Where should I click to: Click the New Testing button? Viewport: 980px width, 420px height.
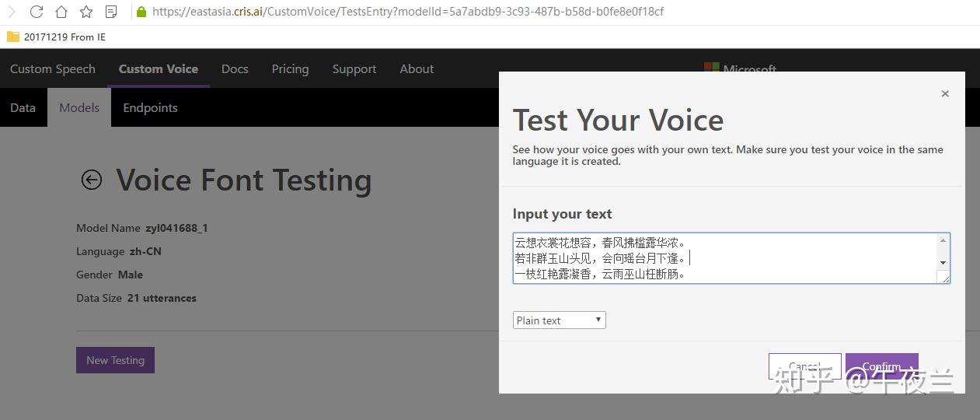pos(115,360)
